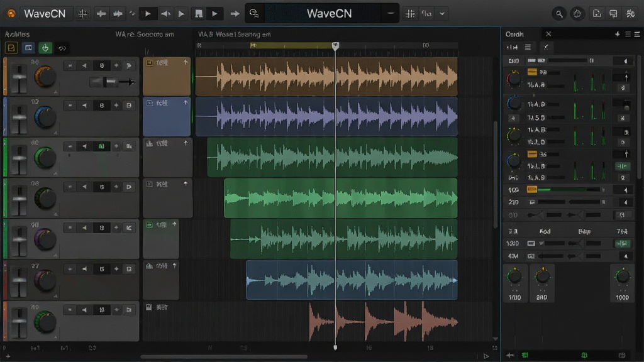Pin the right panel with the pin icon
The width and height of the screenshot is (644, 362).
(x=618, y=34)
